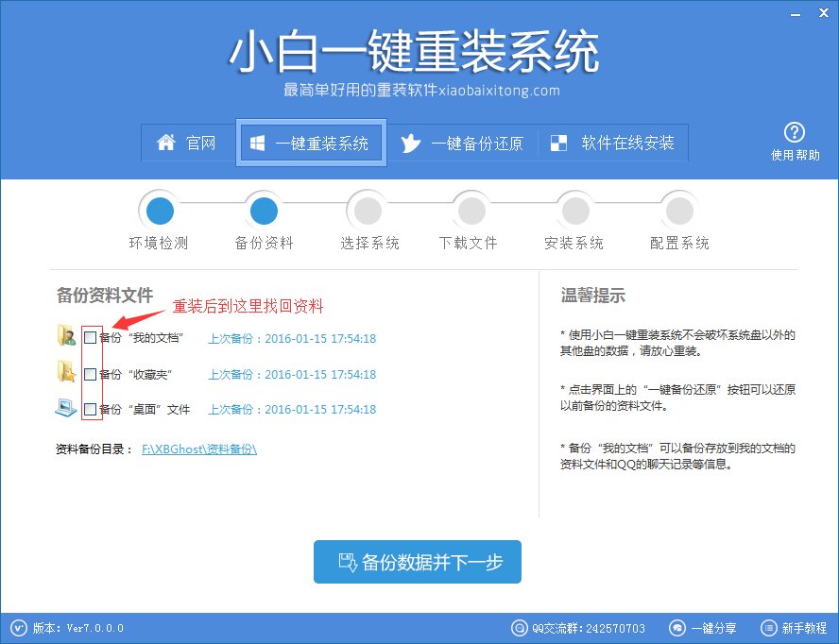Select the 安装系统 step circle
This screenshot has width=839, height=644.
click(574, 210)
